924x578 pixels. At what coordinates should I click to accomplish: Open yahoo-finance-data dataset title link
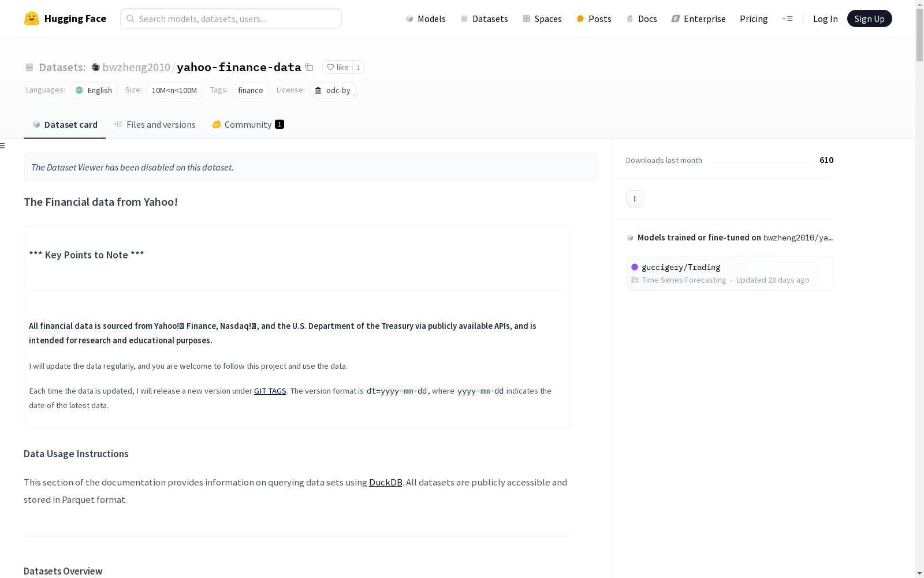pos(239,67)
